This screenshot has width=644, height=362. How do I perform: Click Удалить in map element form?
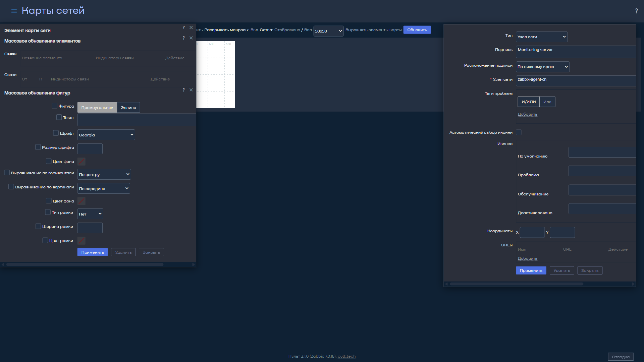pyautogui.click(x=562, y=270)
